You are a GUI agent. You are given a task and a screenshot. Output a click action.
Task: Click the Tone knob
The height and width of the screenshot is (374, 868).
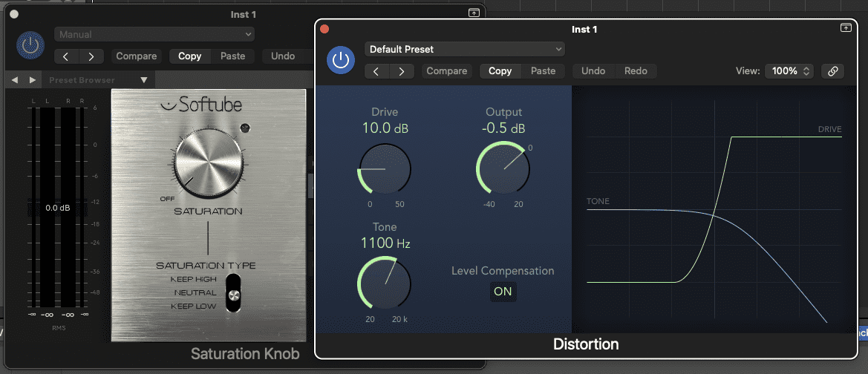(385, 283)
